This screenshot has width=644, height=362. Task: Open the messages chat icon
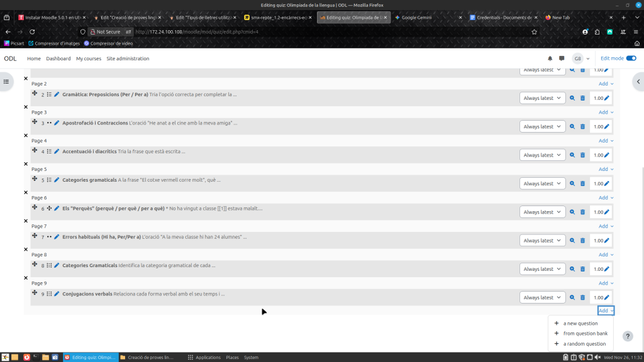point(562,58)
